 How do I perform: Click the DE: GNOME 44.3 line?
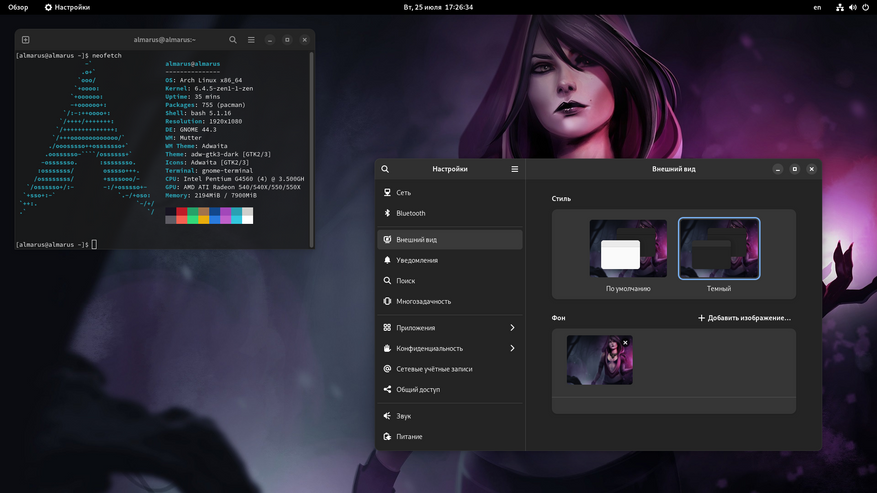point(191,129)
